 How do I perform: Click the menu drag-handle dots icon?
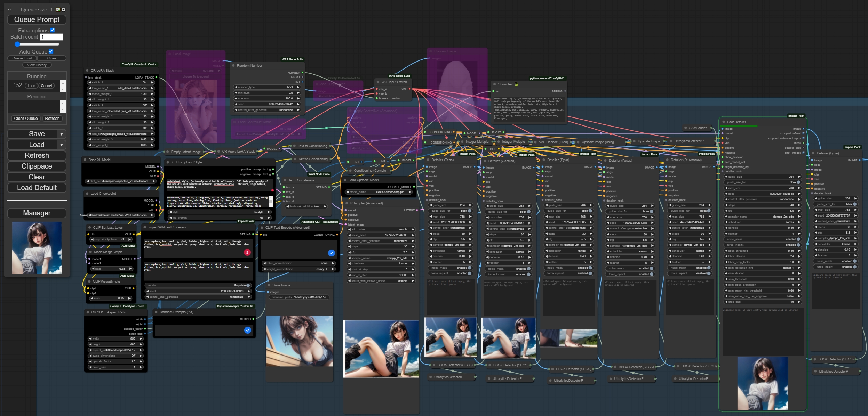(9, 10)
